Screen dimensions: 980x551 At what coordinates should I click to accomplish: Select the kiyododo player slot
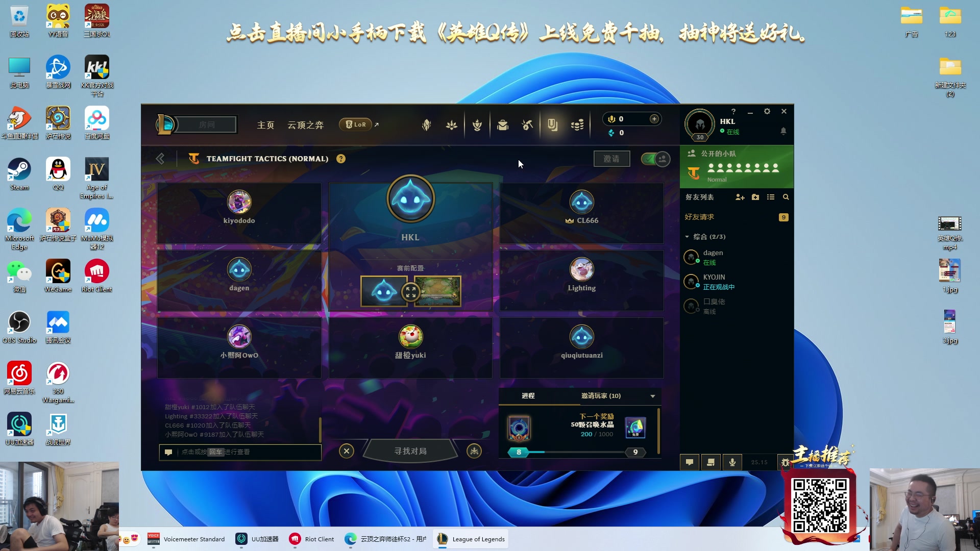pyautogui.click(x=239, y=213)
